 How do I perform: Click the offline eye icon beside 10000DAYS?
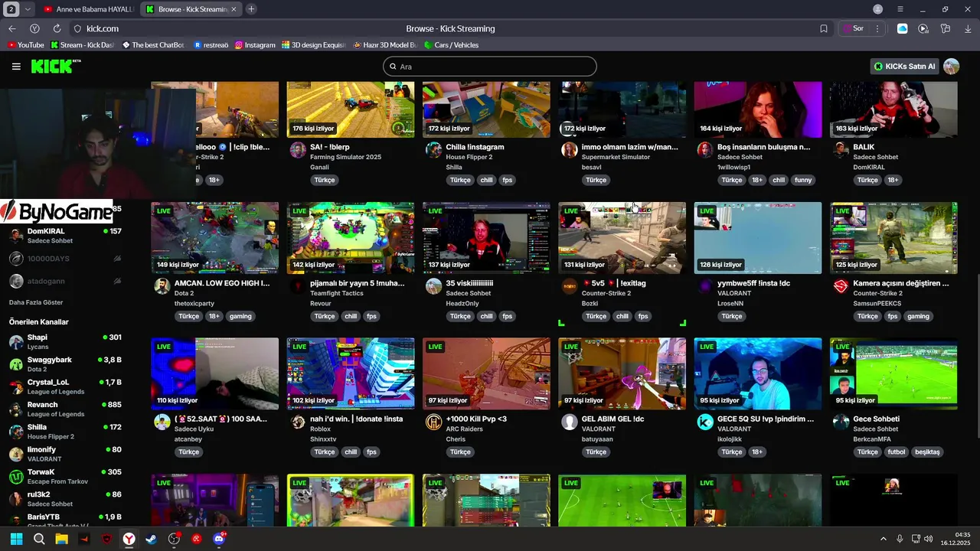point(117,259)
